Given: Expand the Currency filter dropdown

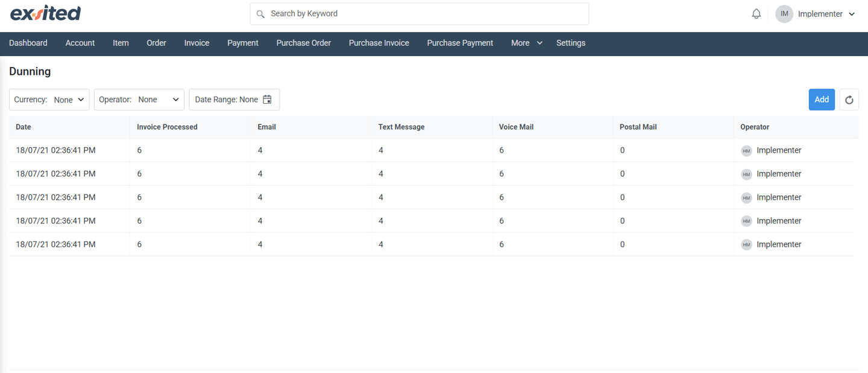Looking at the screenshot, I should [x=49, y=100].
